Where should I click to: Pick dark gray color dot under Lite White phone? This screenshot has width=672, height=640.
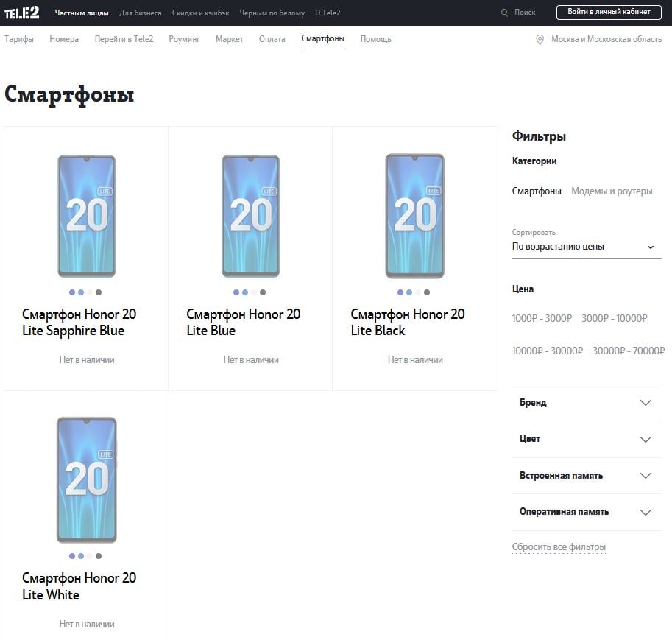[99, 556]
